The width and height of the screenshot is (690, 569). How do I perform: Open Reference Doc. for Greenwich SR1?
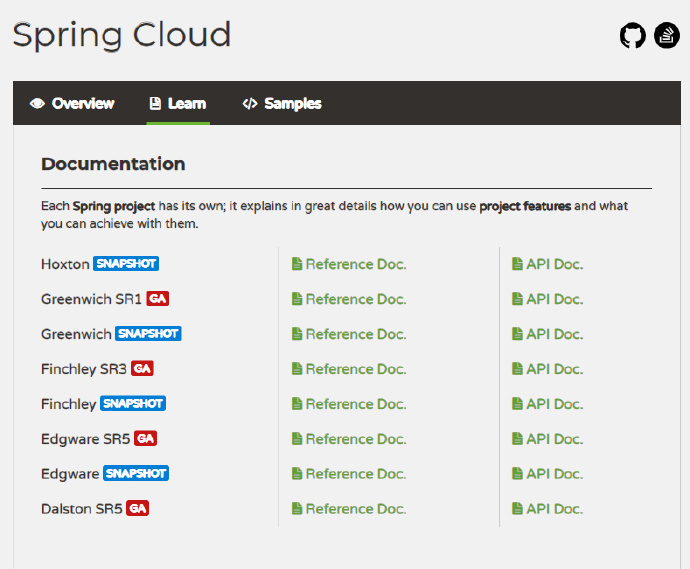349,299
